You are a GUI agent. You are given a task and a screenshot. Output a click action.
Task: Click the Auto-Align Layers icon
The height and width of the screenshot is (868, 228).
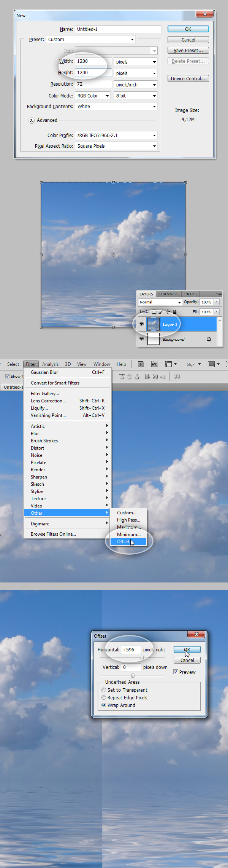pos(177,377)
